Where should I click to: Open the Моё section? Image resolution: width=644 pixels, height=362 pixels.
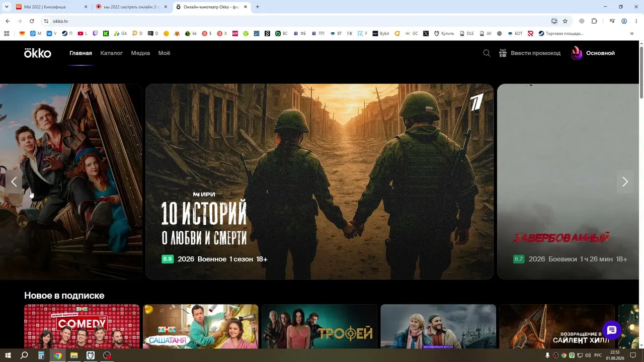click(164, 53)
